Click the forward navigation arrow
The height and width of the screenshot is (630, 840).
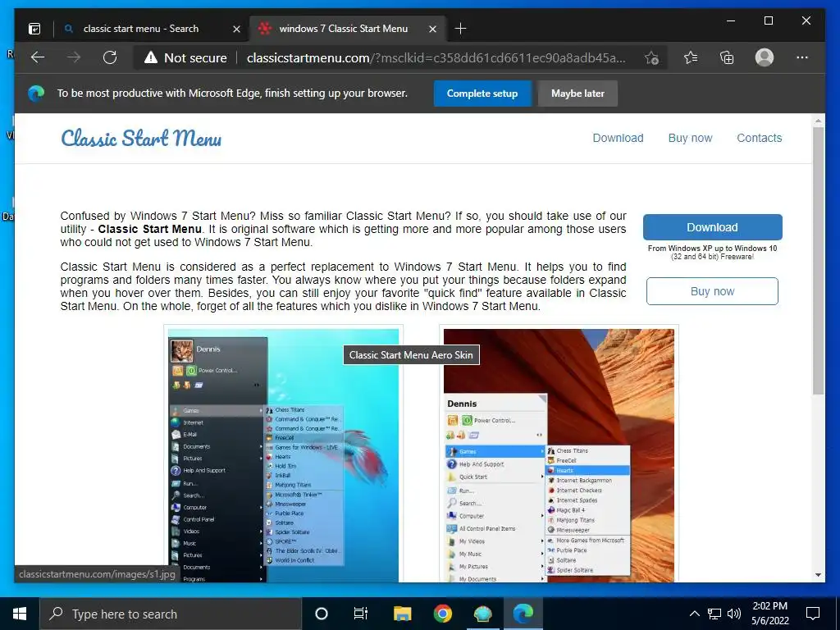pos(74,57)
